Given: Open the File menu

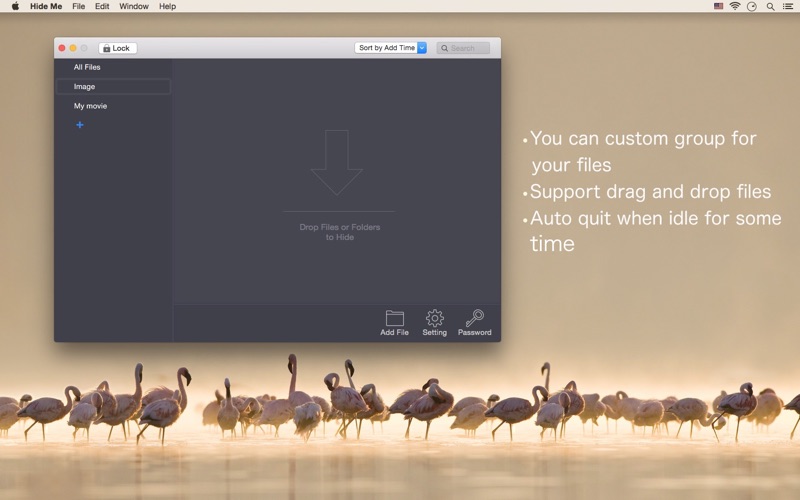Looking at the screenshot, I should coord(79,6).
